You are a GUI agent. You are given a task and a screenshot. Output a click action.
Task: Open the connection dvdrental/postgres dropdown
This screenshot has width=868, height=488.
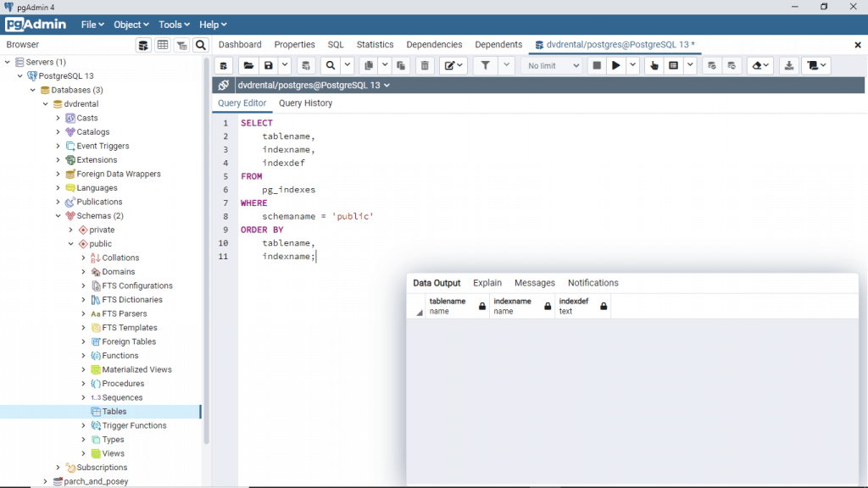(314, 86)
